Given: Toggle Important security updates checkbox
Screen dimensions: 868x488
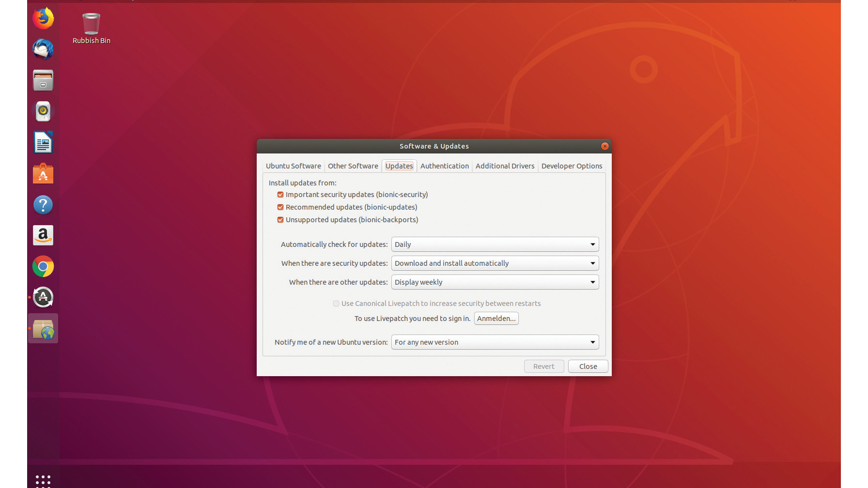Looking at the screenshot, I should click(x=280, y=195).
